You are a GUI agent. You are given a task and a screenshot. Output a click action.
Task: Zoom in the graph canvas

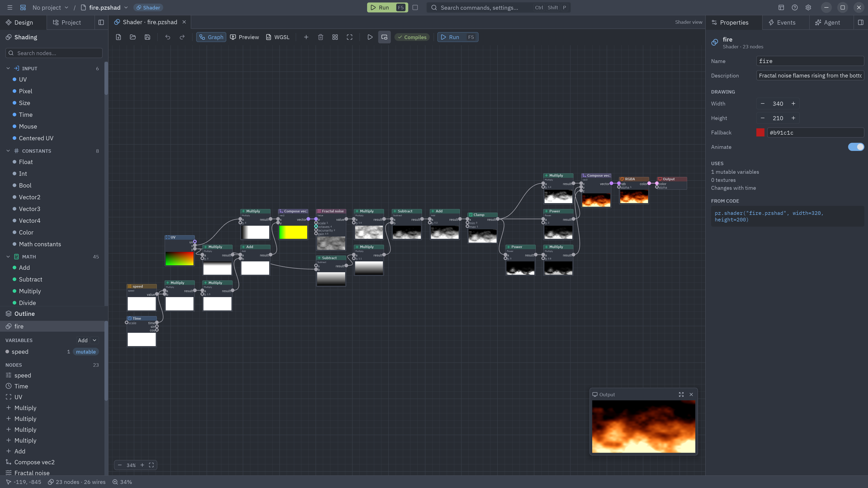coord(142,465)
